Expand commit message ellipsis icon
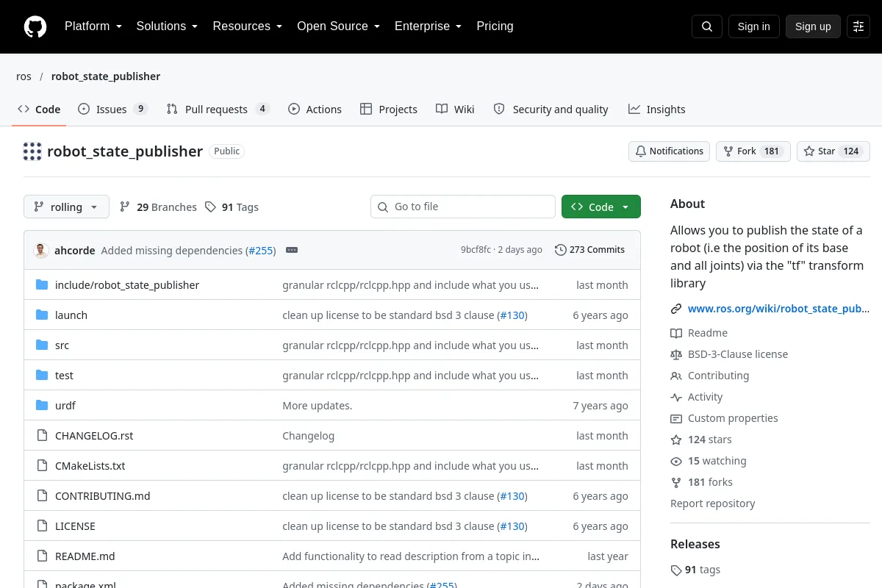 pyautogui.click(x=292, y=250)
